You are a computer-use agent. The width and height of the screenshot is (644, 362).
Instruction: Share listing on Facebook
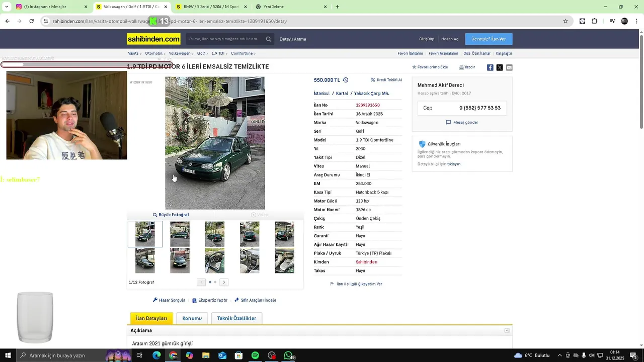(x=490, y=67)
